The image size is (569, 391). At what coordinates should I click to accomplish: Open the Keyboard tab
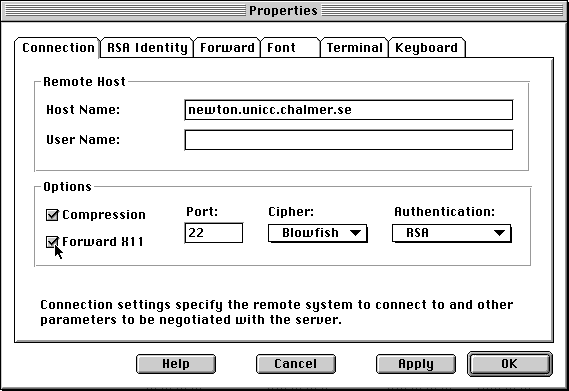[427, 48]
